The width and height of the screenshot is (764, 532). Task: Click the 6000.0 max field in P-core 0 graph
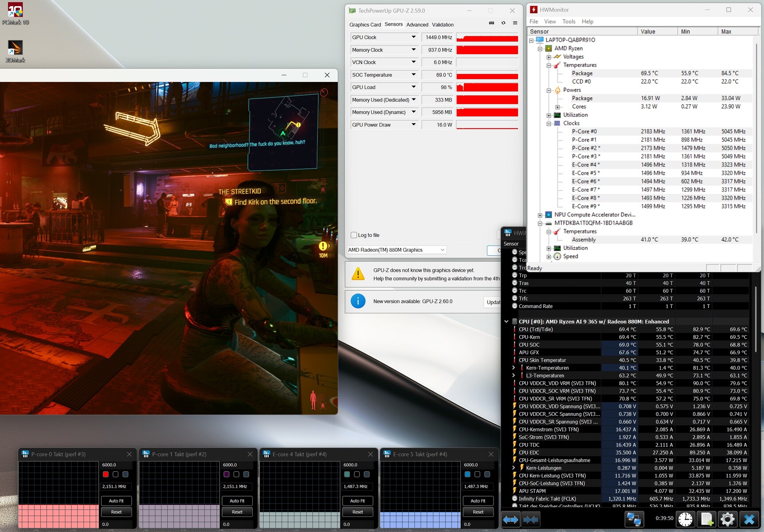tap(117, 465)
